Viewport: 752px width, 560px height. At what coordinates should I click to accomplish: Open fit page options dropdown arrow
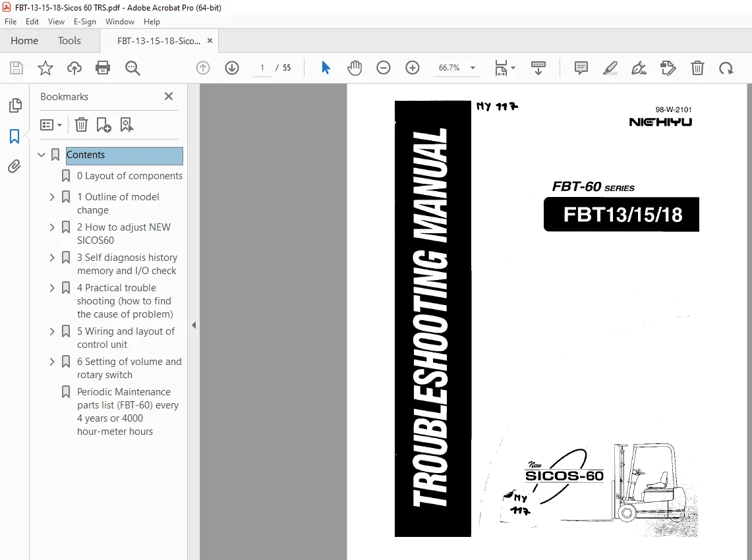(x=513, y=68)
